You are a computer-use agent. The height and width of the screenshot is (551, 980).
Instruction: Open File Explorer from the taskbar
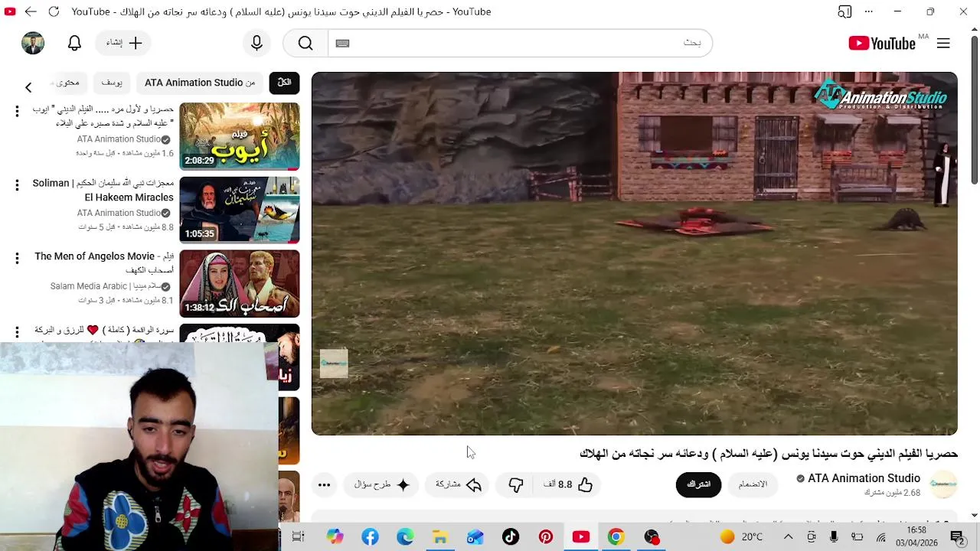pyautogui.click(x=440, y=537)
